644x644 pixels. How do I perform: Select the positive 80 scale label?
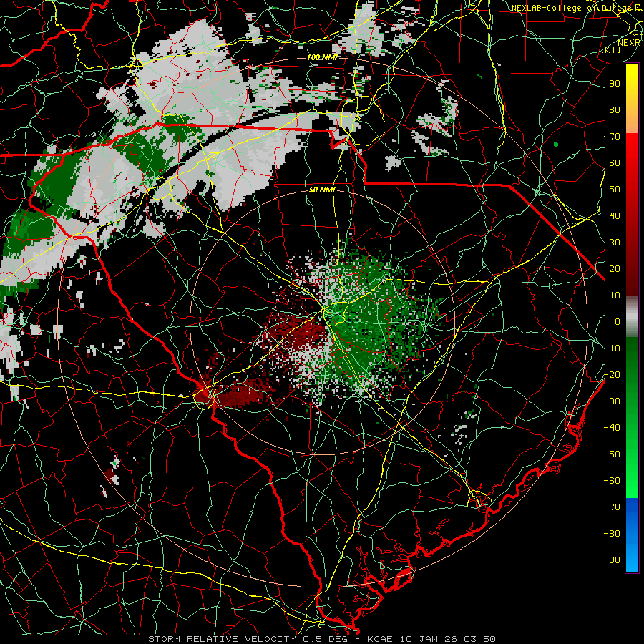coord(615,109)
